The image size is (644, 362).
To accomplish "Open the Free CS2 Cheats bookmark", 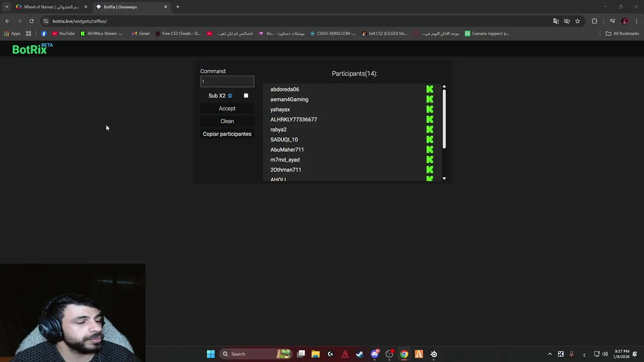I will [x=178, y=34].
